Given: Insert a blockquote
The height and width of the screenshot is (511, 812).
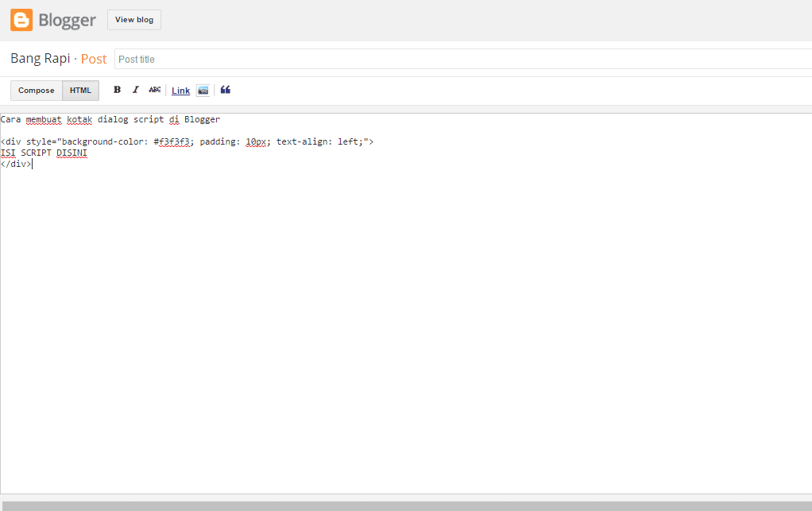Looking at the screenshot, I should [x=226, y=90].
